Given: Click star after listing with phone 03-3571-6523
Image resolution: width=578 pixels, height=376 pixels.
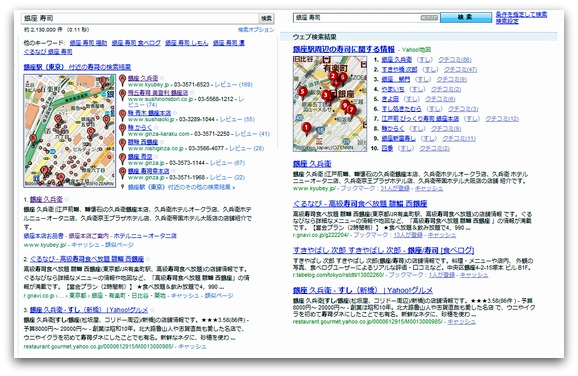Looking at the screenshot, I should [x=161, y=78].
